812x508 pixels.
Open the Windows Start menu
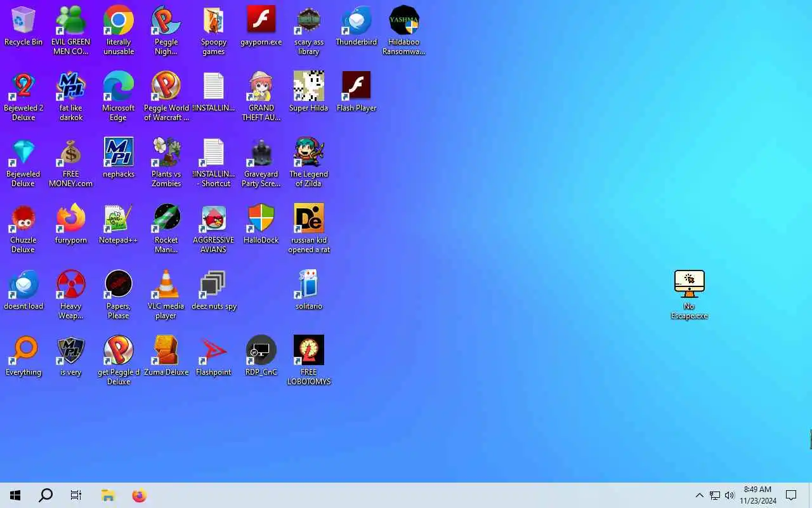click(15, 495)
